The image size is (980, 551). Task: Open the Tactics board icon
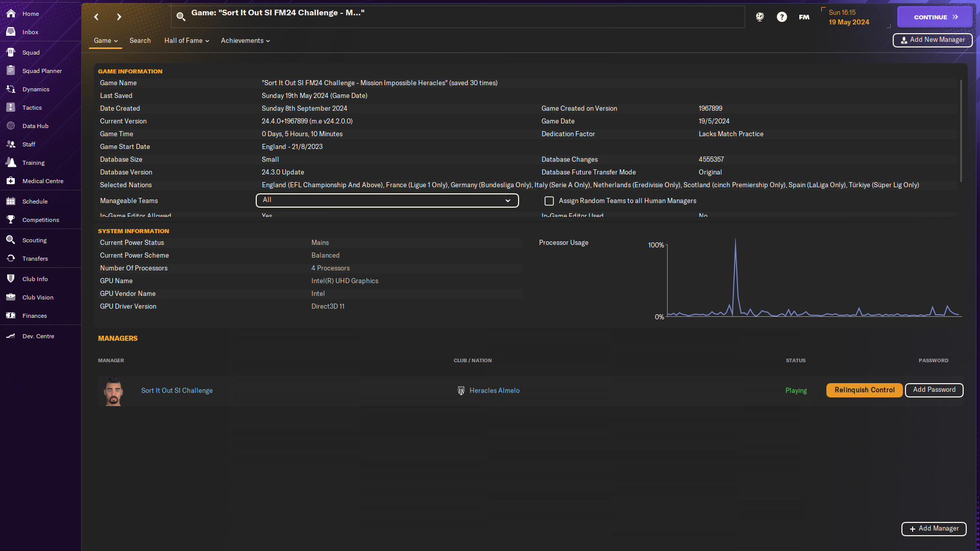(x=11, y=108)
